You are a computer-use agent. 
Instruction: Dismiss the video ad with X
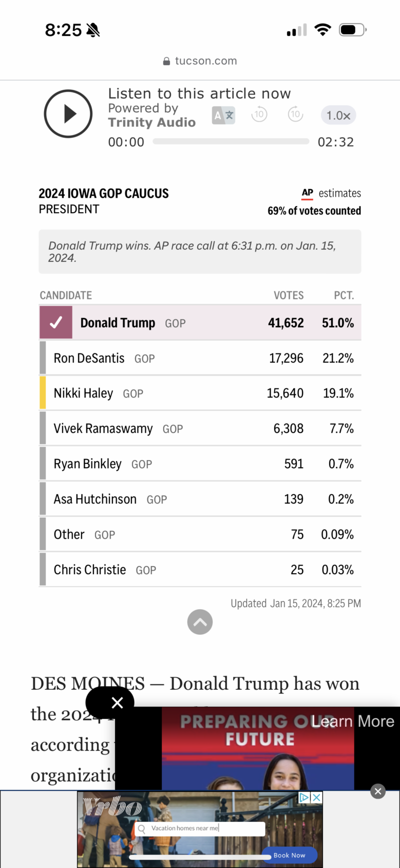[x=117, y=703]
